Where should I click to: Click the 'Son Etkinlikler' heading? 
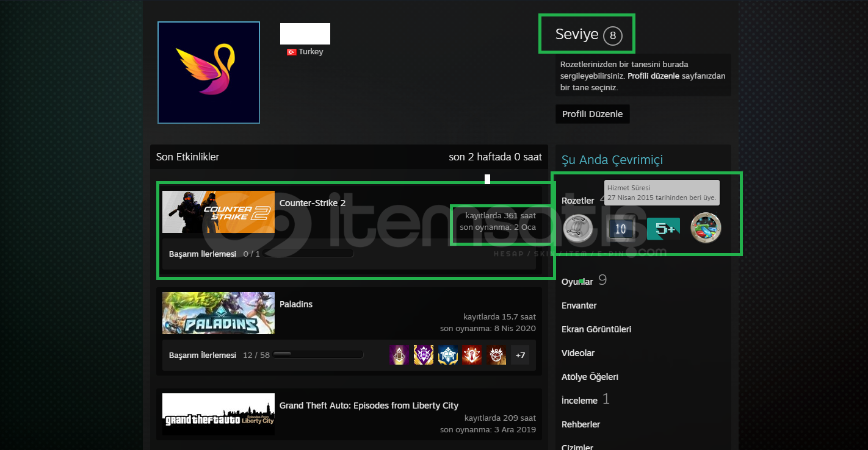tap(187, 157)
